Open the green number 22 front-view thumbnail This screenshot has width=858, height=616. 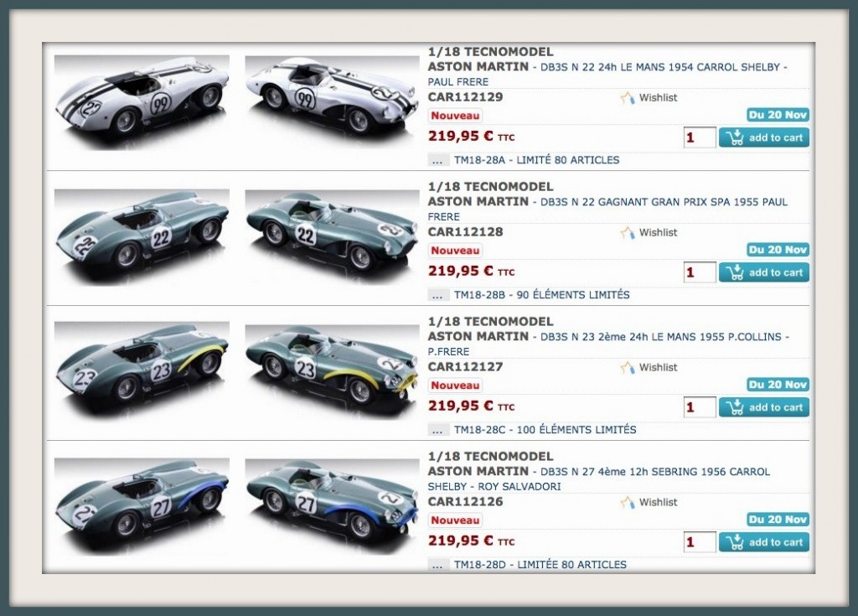click(332, 235)
